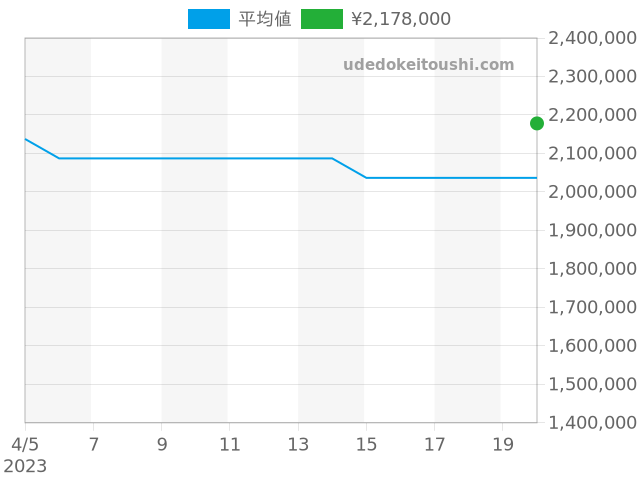This screenshot has height=480, width=640.
Task: Click the x-axis label 7
Action: (x=94, y=444)
